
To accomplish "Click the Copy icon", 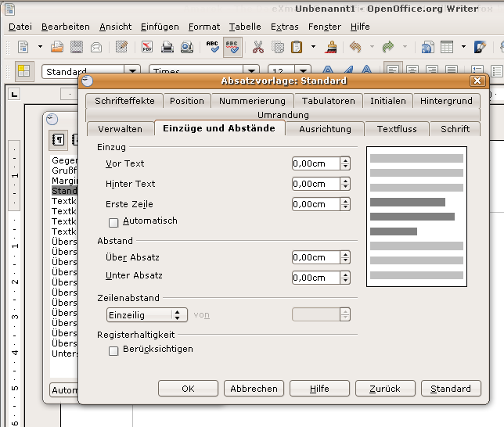I will point(277,47).
